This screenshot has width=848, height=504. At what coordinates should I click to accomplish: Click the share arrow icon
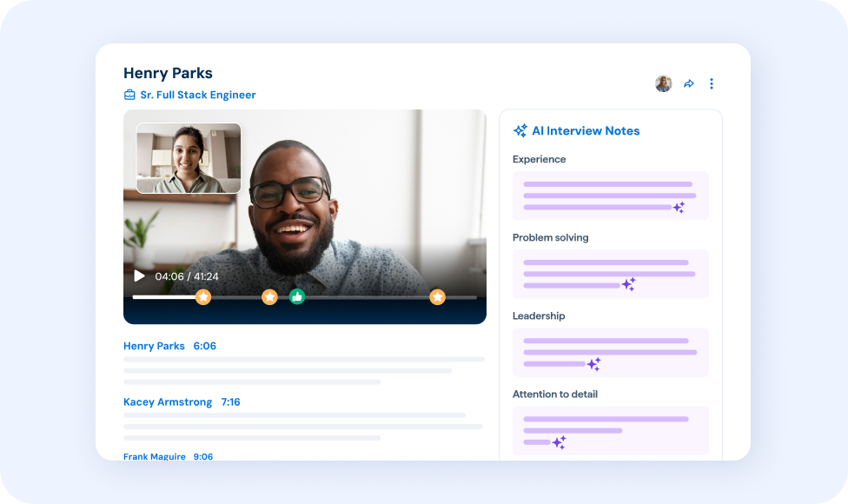tap(689, 84)
